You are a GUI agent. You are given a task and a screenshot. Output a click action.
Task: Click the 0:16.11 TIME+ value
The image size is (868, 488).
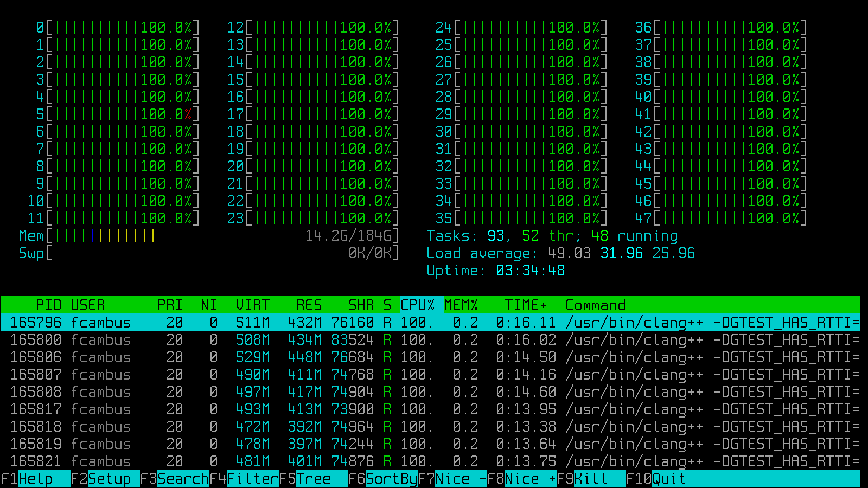(x=526, y=323)
